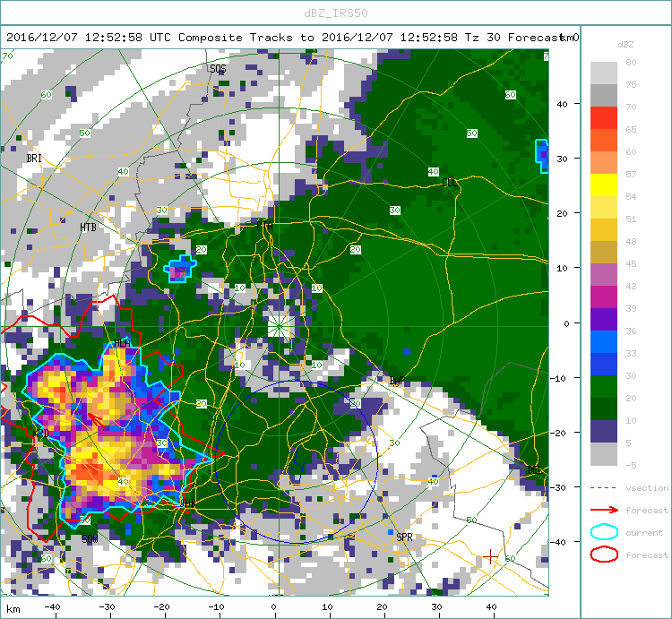Click the red forecast arrow legend icon

pos(604,510)
